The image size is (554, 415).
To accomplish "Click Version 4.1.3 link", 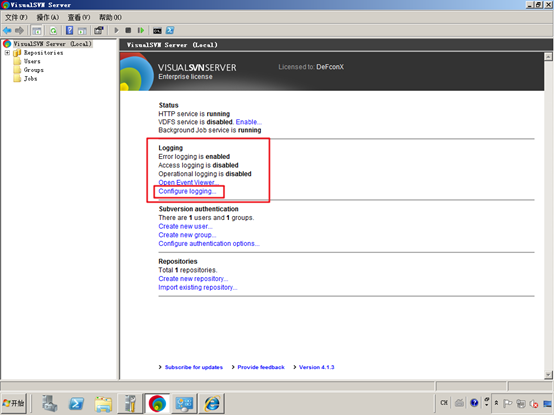I will point(316,367).
